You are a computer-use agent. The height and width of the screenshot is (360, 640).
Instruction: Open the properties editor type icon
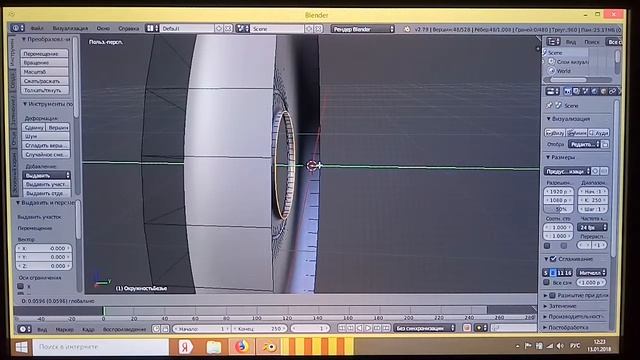coord(552,91)
